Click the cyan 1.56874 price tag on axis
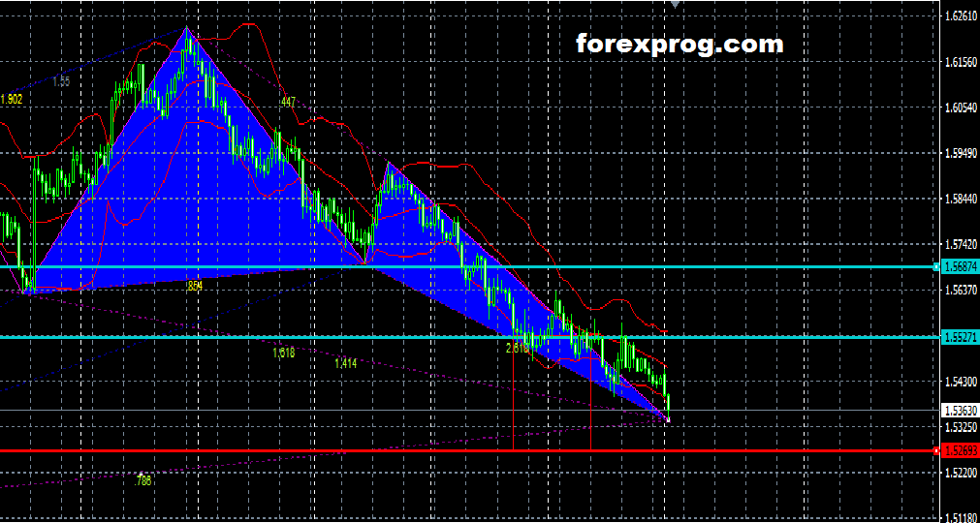 959,266
